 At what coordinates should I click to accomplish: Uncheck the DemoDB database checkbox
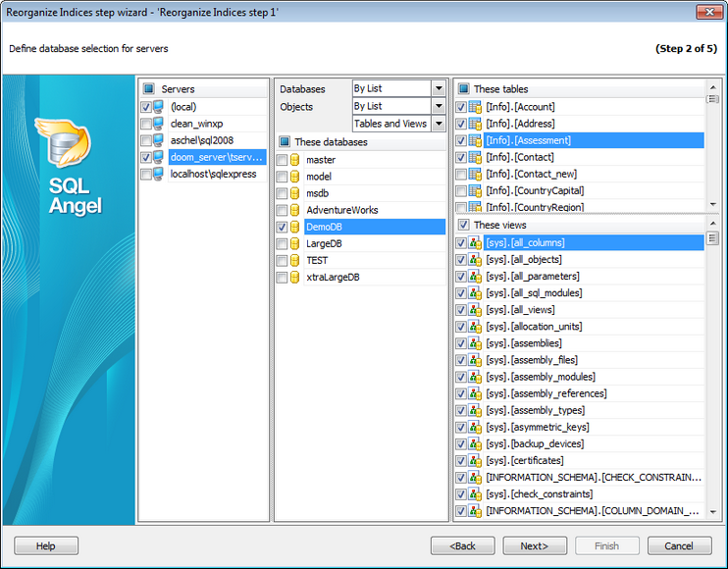[282, 227]
